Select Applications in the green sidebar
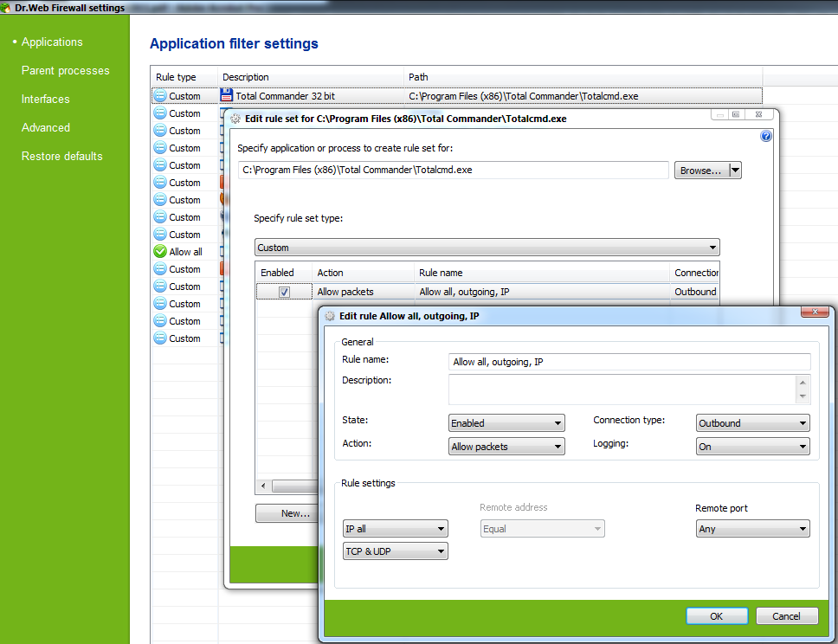The height and width of the screenshot is (644, 838). (x=52, y=42)
